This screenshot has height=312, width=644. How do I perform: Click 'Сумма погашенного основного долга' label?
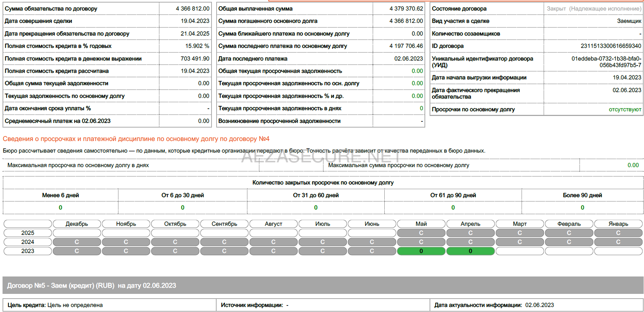[x=268, y=21]
